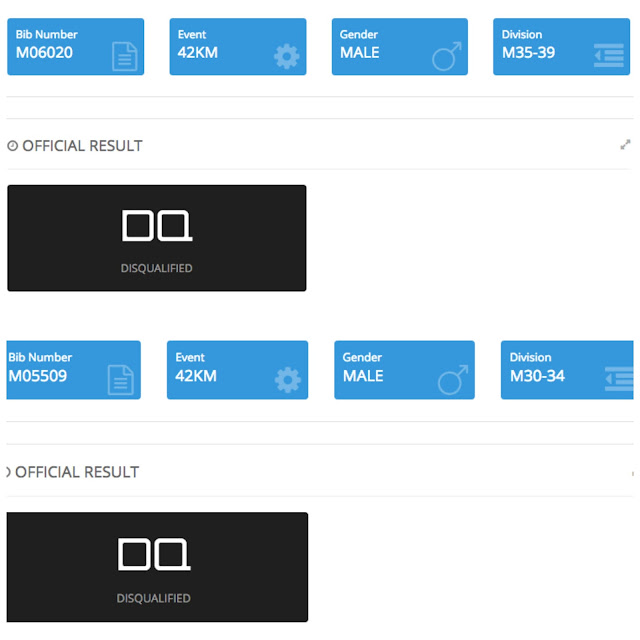The height and width of the screenshot is (640, 640).
Task: Click lower OFFICIAL RESULT heading
Action: 77,472
